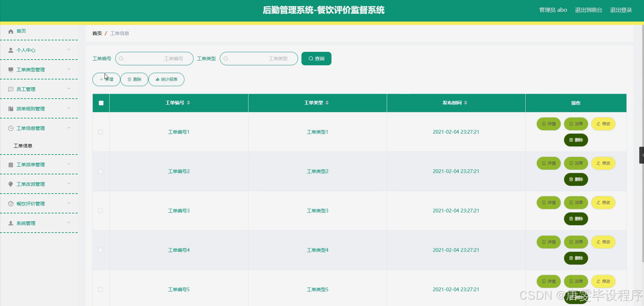644x306 pixels.
Task: Focus the 工单编号 search input field
Action: [x=154, y=59]
